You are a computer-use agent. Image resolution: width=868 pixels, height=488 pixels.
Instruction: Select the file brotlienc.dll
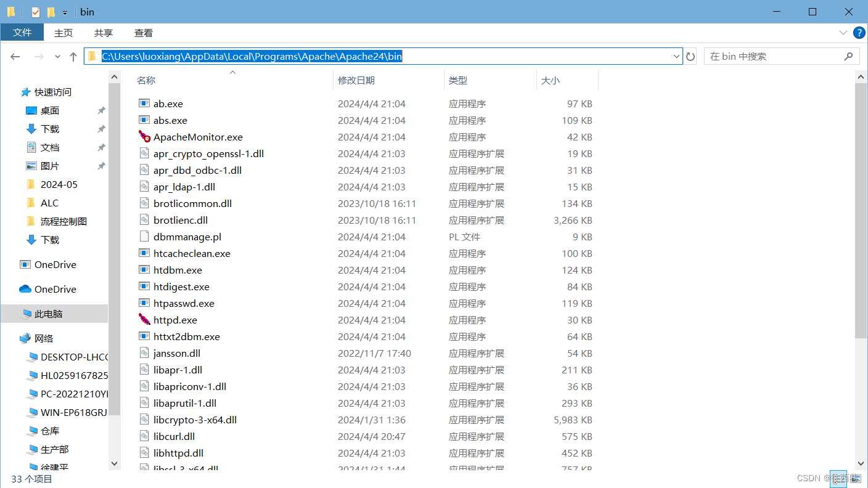point(181,220)
